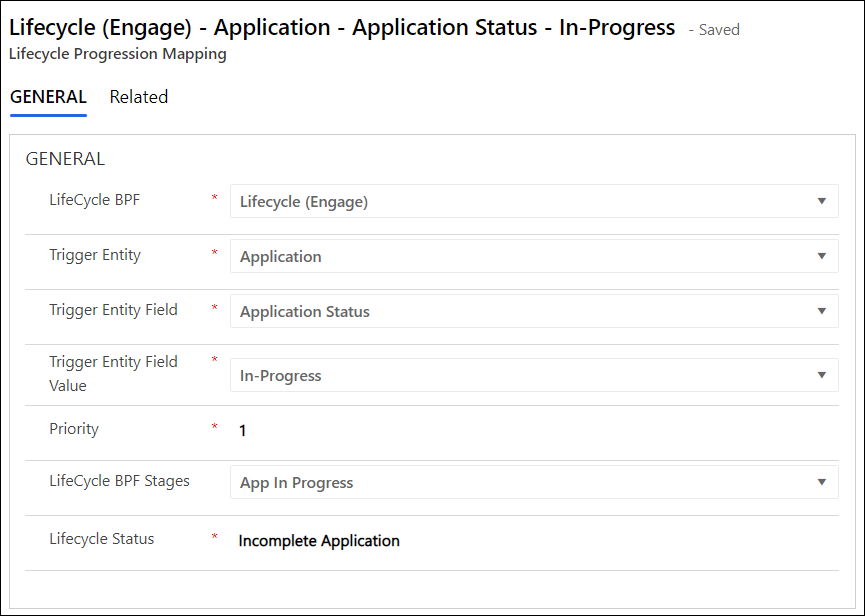Switch to the GENERAL tab
865x616 pixels.
pos(48,97)
